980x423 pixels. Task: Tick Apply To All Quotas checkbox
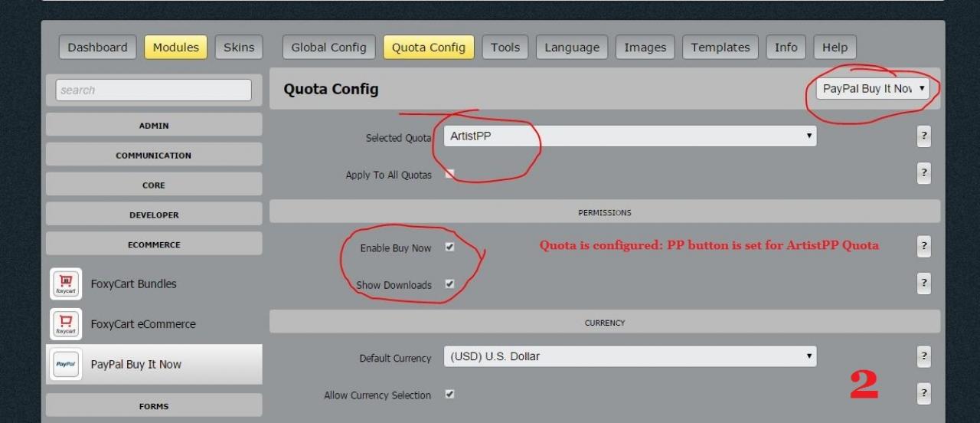coord(449,174)
